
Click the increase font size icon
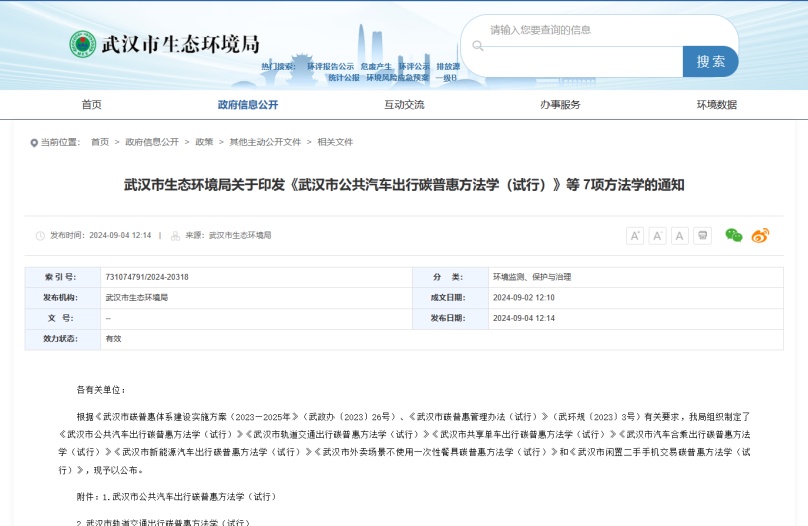click(635, 236)
